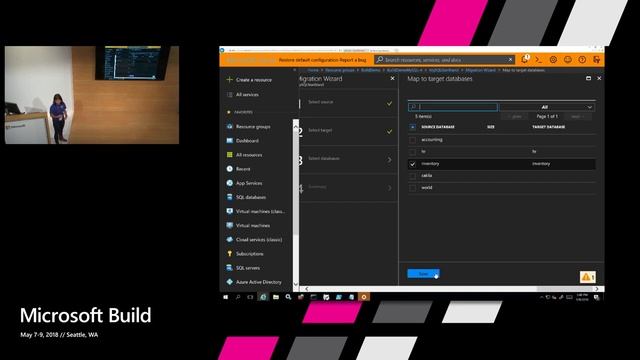Click the Home breadcrumb link

(x=313, y=70)
